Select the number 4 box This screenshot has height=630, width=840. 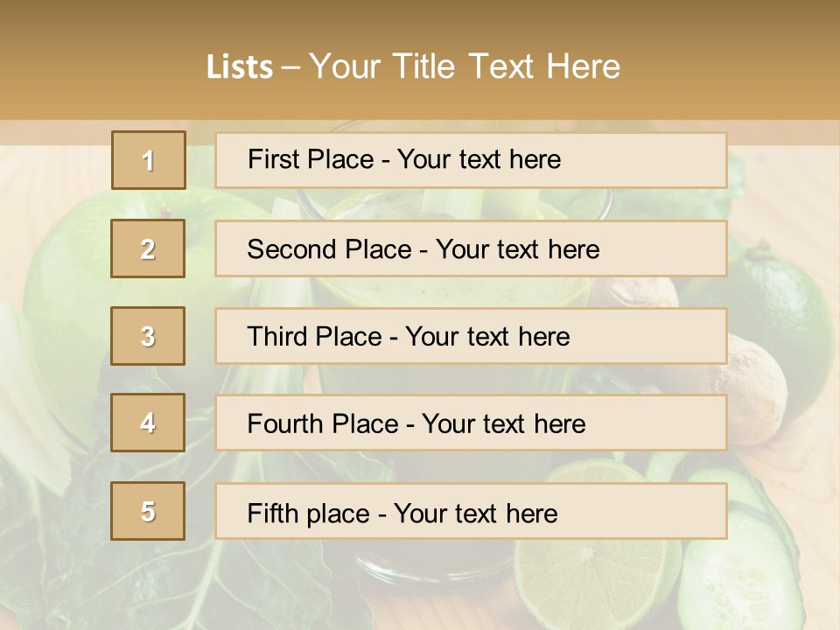tap(149, 423)
